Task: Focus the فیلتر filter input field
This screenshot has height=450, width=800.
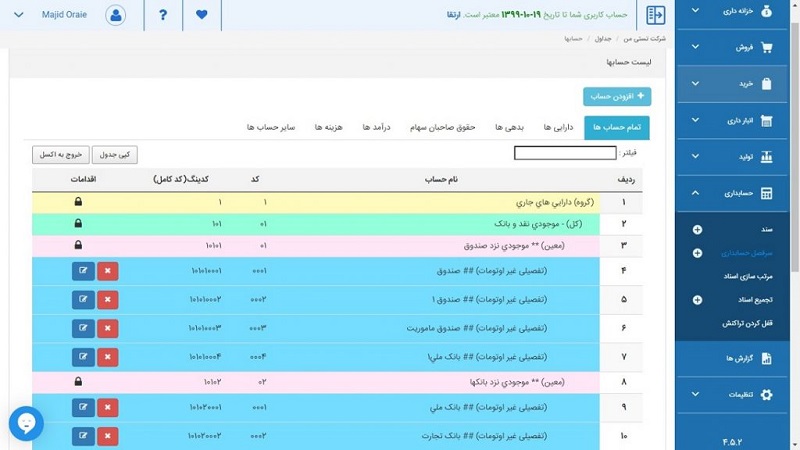Action: 551,153
